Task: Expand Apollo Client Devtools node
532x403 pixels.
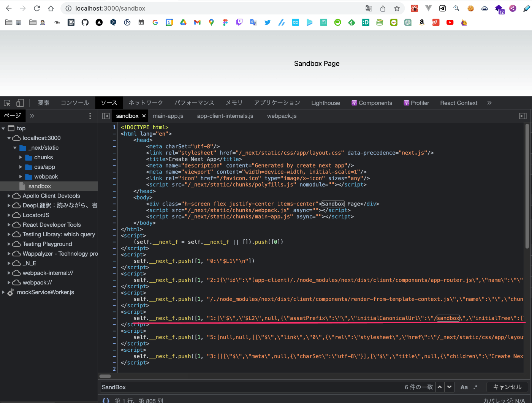Action: pos(9,196)
